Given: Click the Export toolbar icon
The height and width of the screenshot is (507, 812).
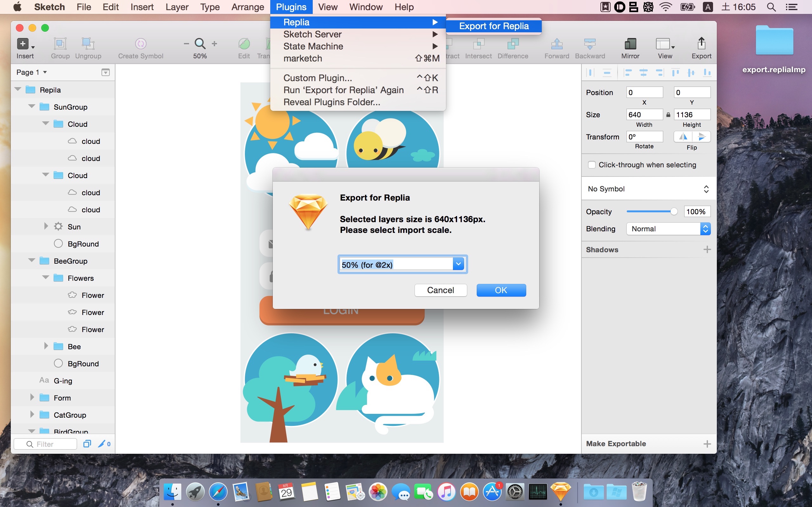Looking at the screenshot, I should click(x=701, y=44).
